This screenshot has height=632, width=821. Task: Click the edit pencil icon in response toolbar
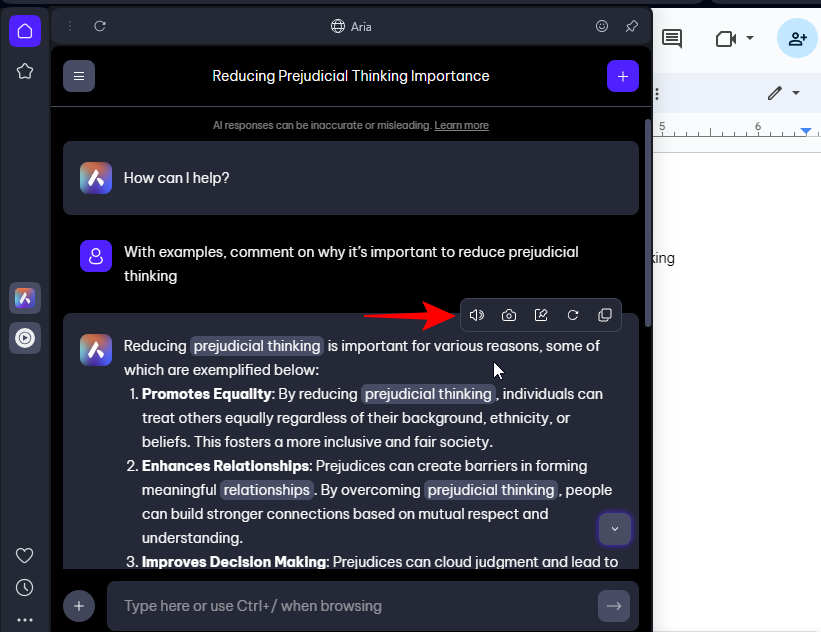541,315
